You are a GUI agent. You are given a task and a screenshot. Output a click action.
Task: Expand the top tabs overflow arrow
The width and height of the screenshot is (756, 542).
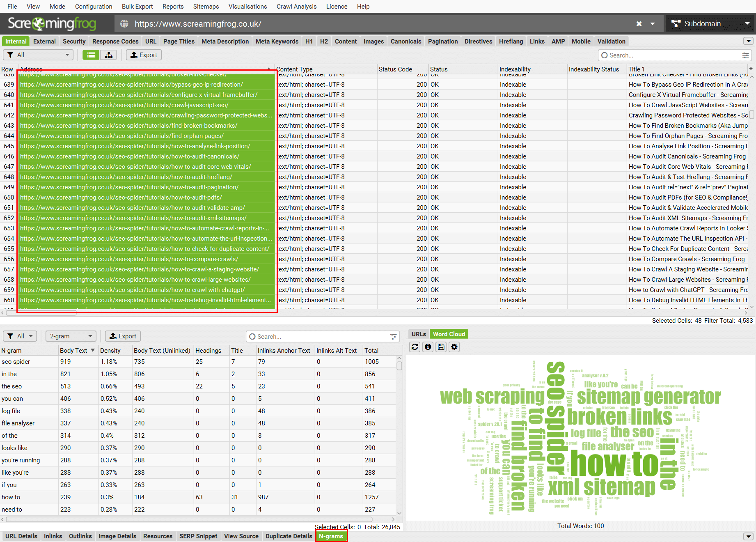click(749, 41)
